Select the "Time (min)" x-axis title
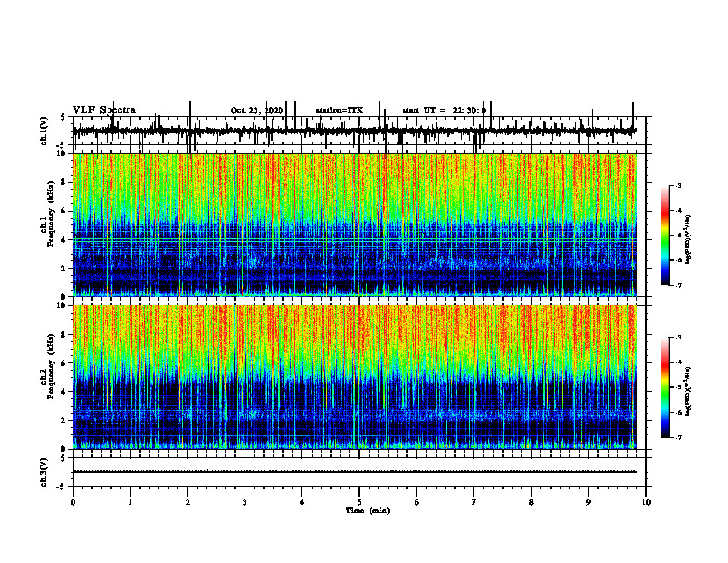The height and width of the screenshot is (563, 728). pos(368,511)
